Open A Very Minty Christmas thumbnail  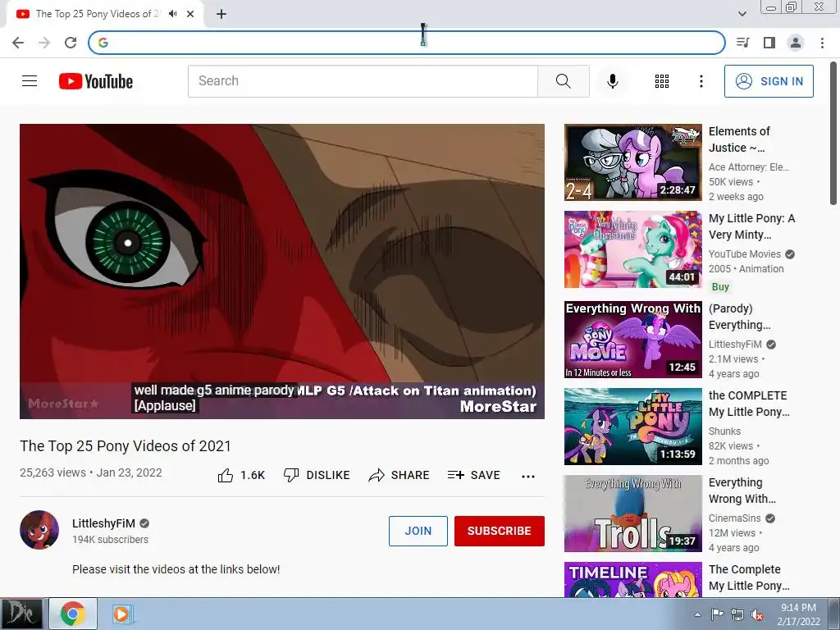632,249
